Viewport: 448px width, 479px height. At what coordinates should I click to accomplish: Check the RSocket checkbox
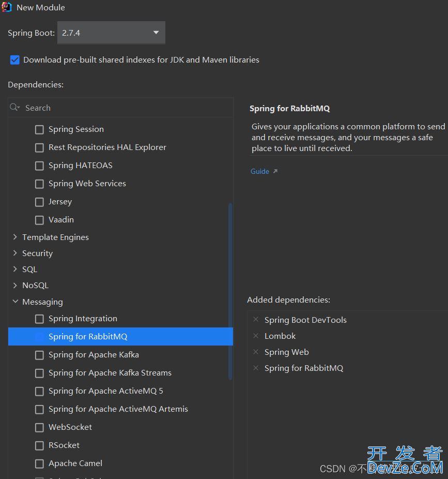39,446
